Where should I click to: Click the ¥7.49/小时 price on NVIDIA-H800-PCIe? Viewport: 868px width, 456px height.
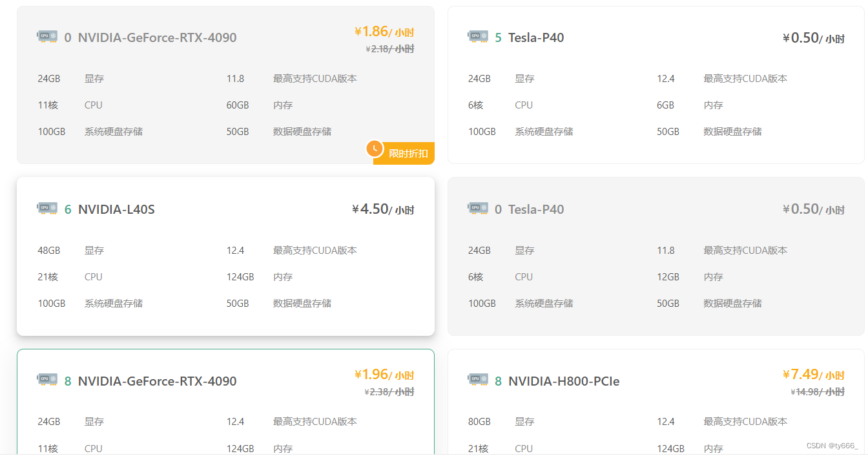coord(814,375)
